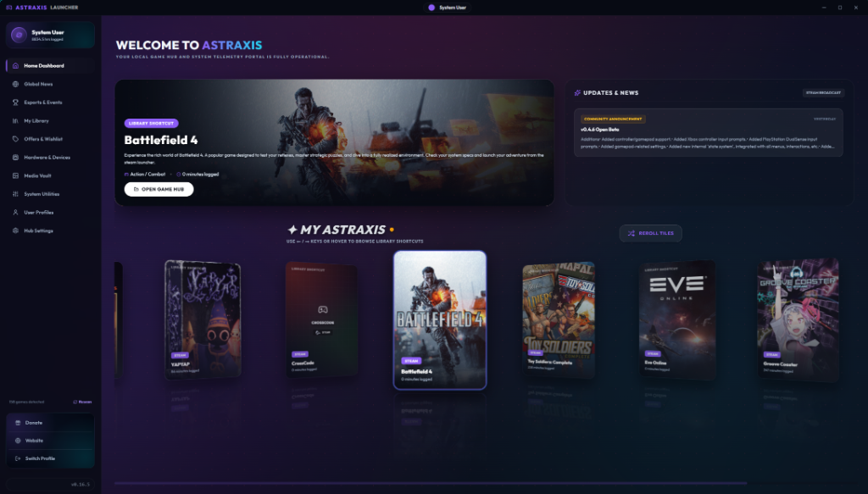This screenshot has height=494, width=868.
Task: Click Switch Profile at sidebar bottom
Action: (50, 458)
